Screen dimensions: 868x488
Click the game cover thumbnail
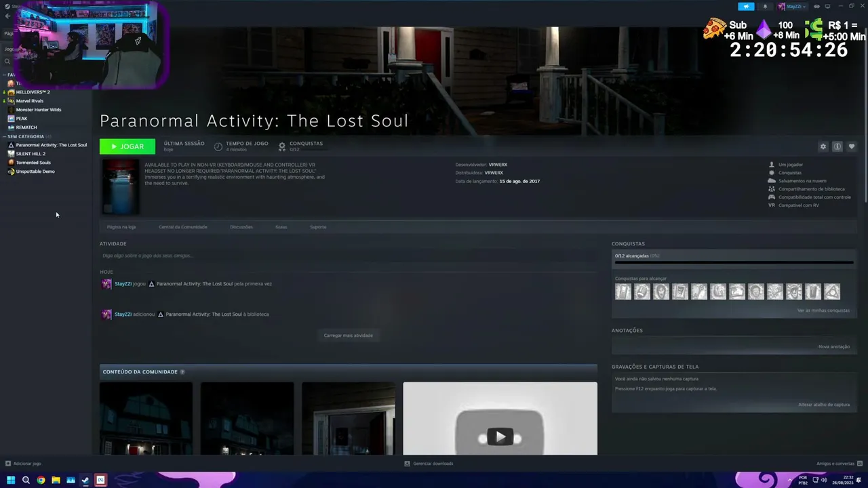(120, 187)
